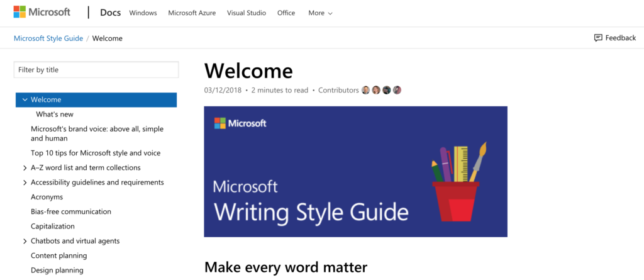Expand Chatbots and virtual agents chevron
This screenshot has height=280, width=644.
25,242
